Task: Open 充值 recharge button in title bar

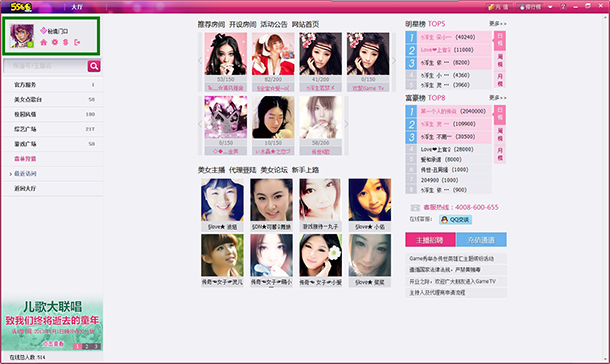Action: pyautogui.click(x=499, y=7)
